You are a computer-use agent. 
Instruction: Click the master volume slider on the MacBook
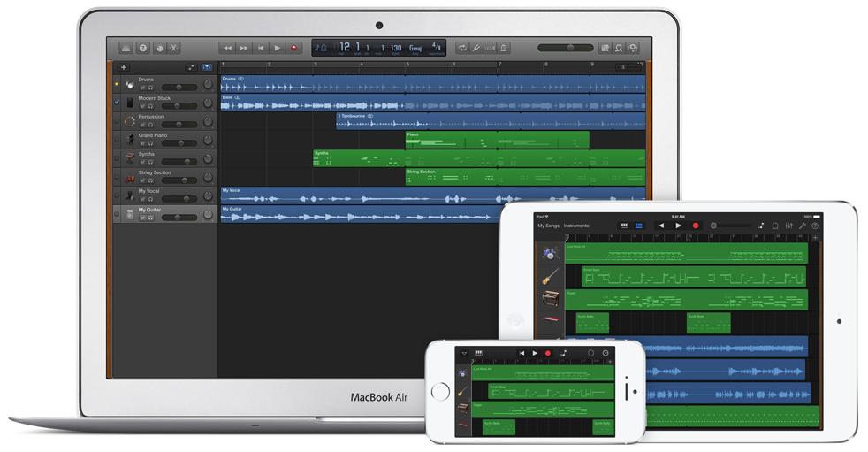coord(565,48)
